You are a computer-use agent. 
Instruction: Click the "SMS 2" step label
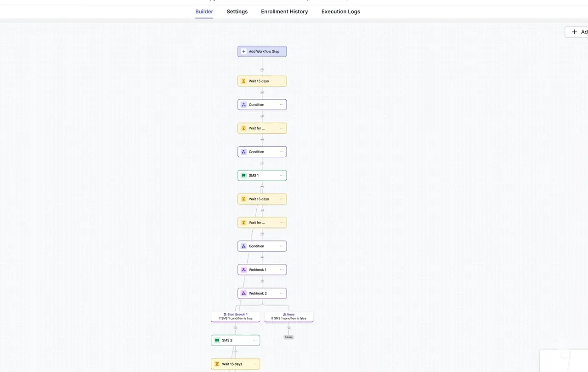tap(227, 340)
